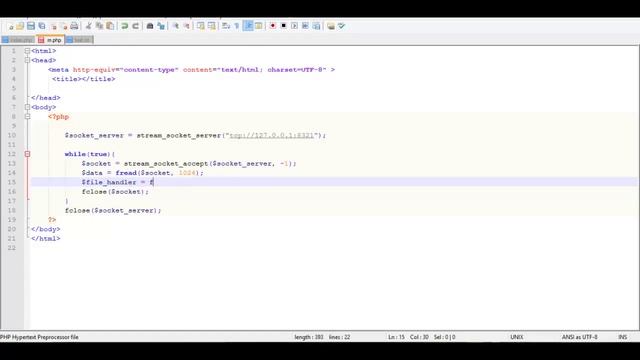Click the length and lines status entry
Viewport: 640px width, 360px height.
[x=322, y=337]
